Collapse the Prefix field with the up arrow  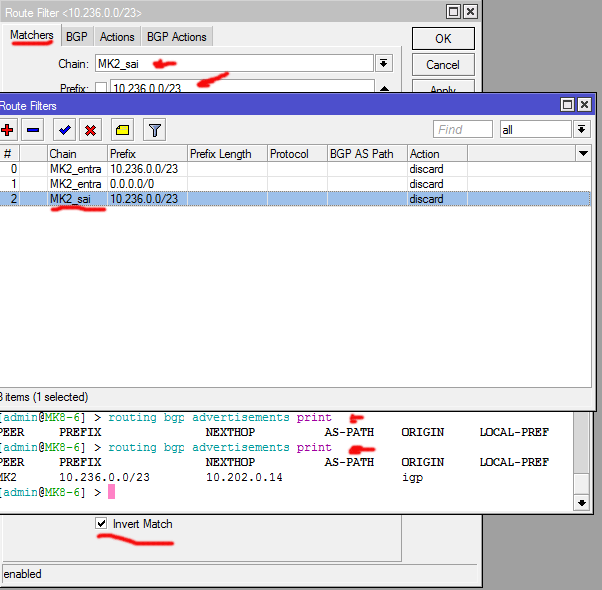[384, 89]
